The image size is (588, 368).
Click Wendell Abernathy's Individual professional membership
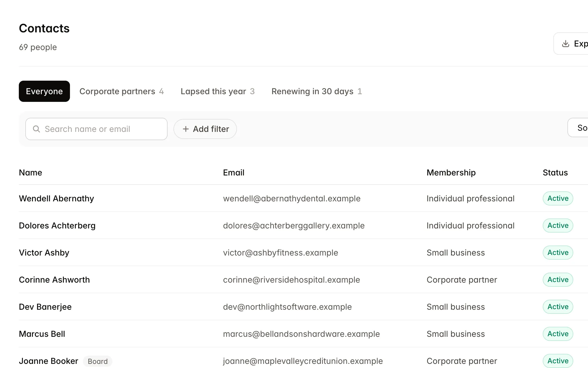point(470,198)
